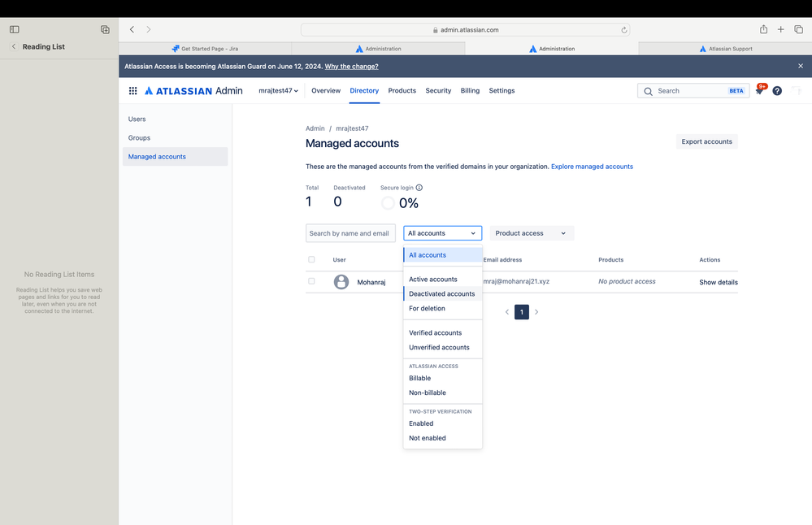812x525 pixels.
Task: Select All accounts option in the list
Action: click(443, 254)
